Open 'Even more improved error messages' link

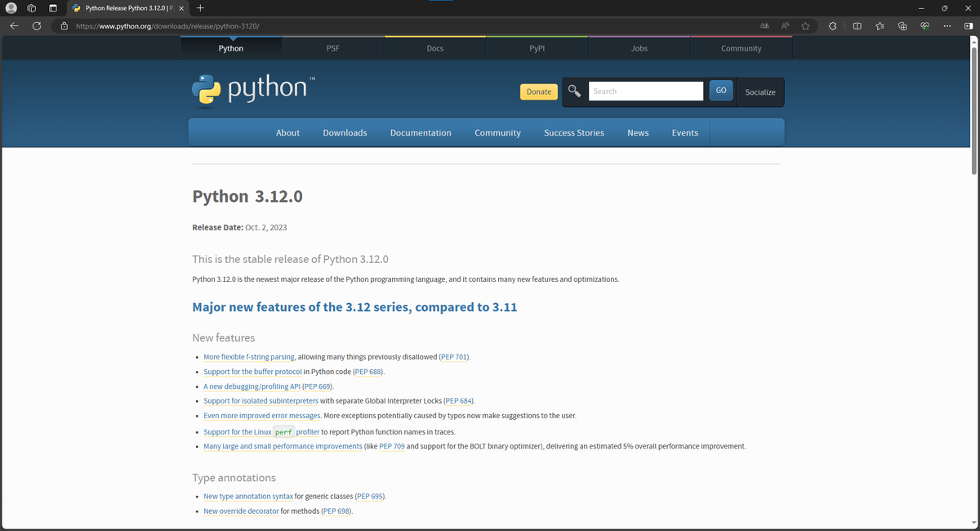262,416
